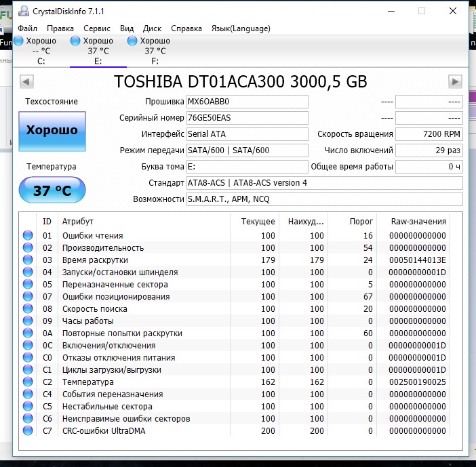Click the Атрибут column header

pyautogui.click(x=144, y=222)
